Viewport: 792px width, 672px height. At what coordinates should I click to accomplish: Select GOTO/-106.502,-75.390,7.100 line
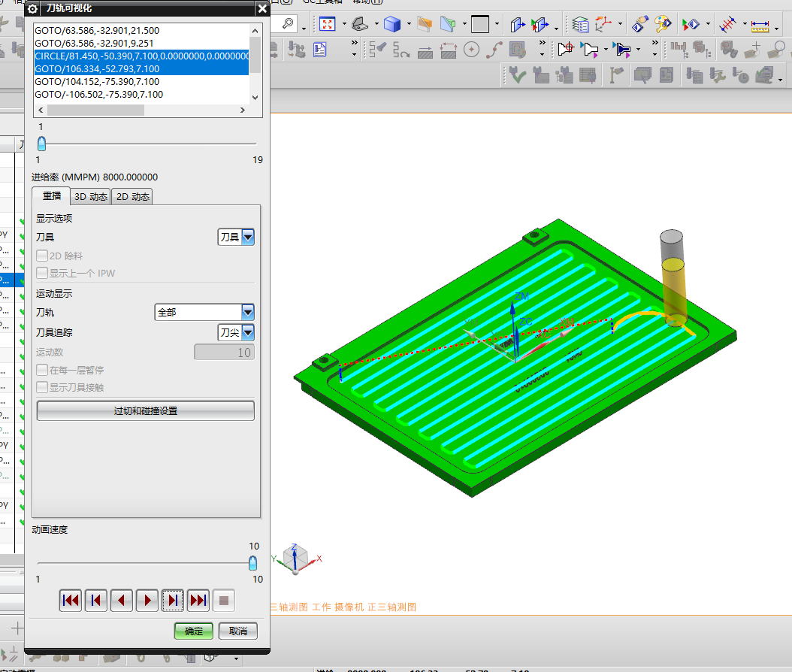pos(99,94)
